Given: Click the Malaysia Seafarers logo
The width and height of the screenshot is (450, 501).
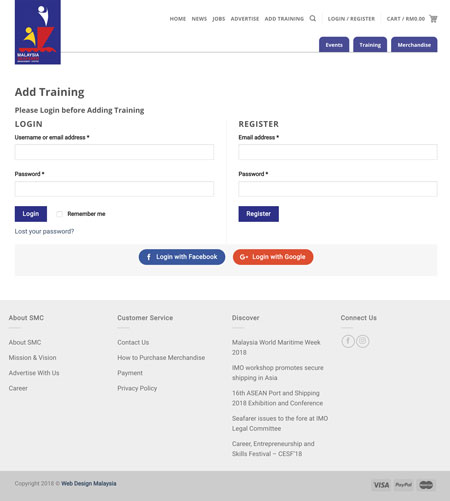Looking at the screenshot, I should click(38, 32).
